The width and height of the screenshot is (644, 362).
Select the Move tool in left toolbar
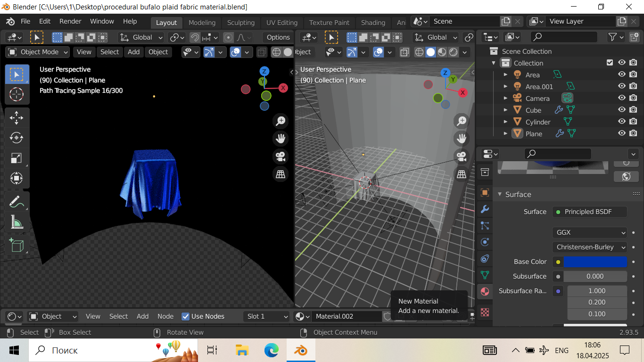(17, 117)
